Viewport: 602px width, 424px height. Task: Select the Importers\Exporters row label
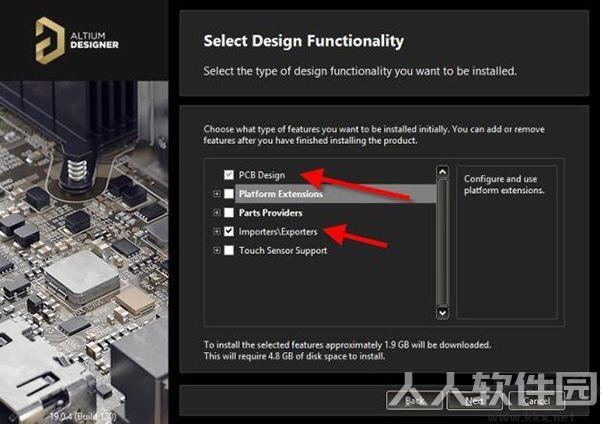[x=278, y=232]
